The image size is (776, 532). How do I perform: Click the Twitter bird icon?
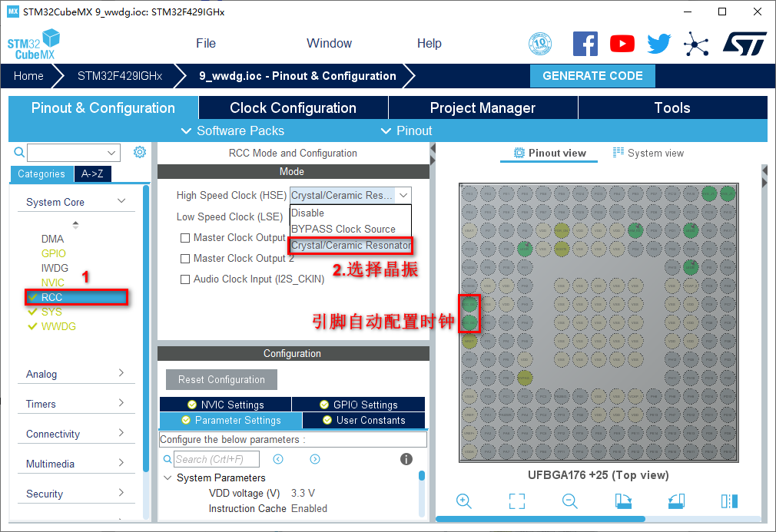658,44
